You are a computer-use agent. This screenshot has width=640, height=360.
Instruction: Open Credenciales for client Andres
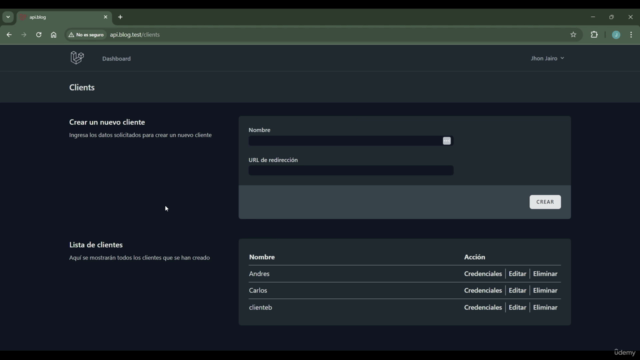(x=483, y=273)
